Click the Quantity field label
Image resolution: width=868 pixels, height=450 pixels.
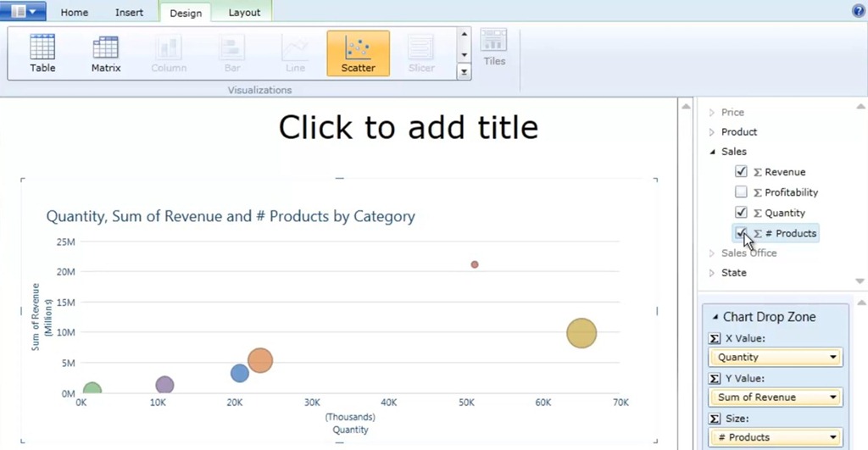click(784, 213)
